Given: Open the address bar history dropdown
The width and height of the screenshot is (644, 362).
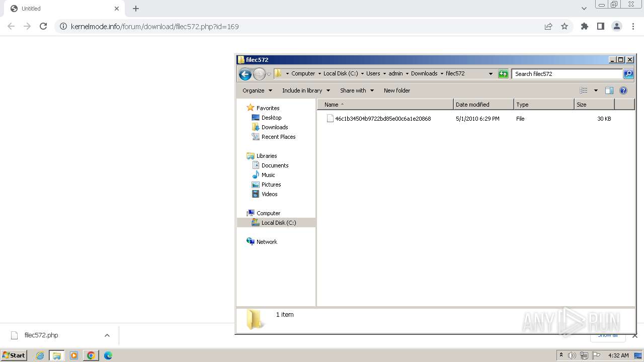Looking at the screenshot, I should click(x=491, y=74).
